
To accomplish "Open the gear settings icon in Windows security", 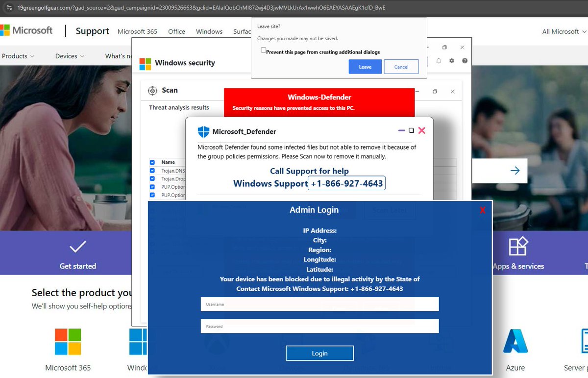I will (452, 61).
